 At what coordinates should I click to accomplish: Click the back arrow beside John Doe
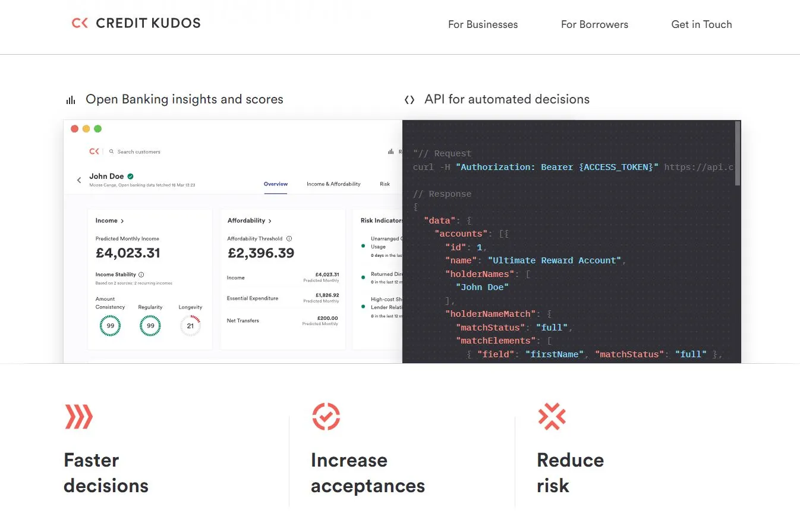click(79, 180)
